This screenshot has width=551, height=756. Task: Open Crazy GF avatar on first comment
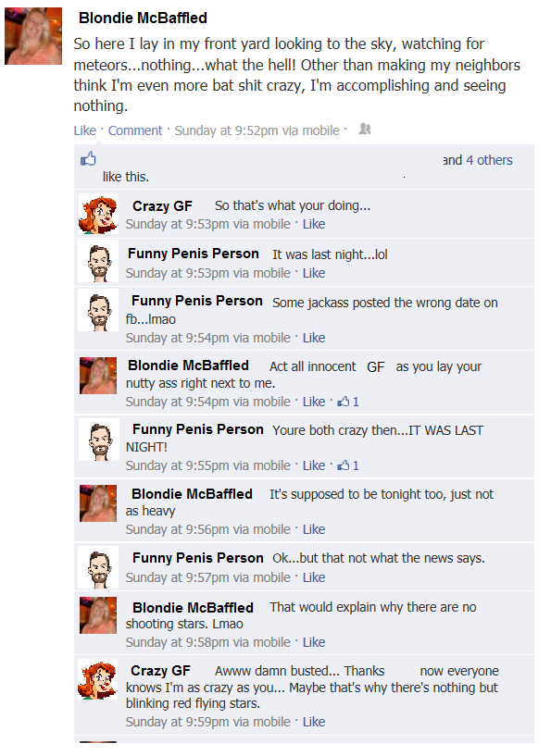point(98,214)
